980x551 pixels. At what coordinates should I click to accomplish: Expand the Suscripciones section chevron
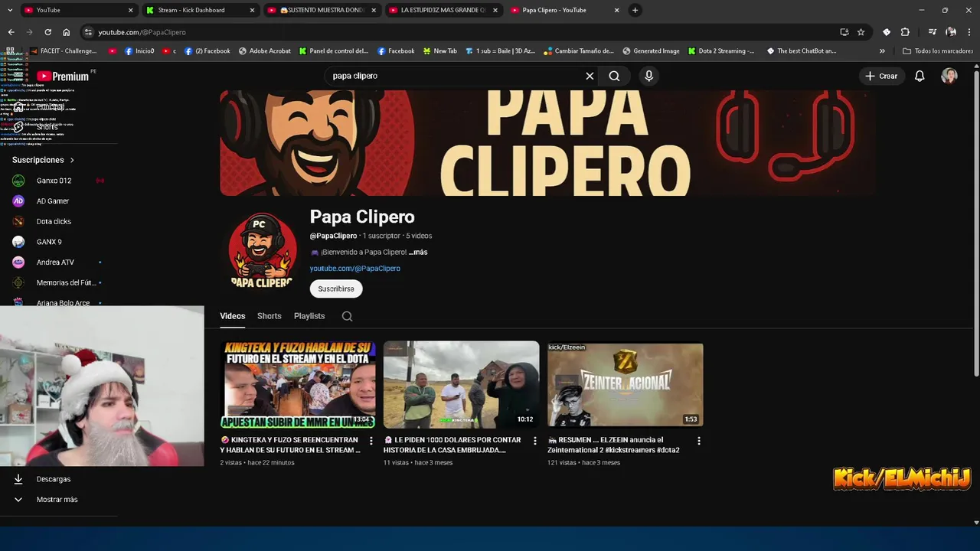tap(72, 160)
